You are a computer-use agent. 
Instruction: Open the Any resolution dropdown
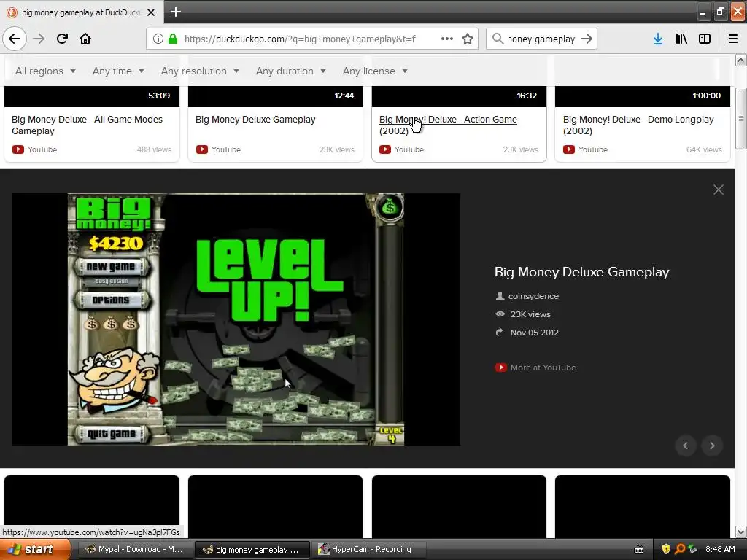(200, 71)
